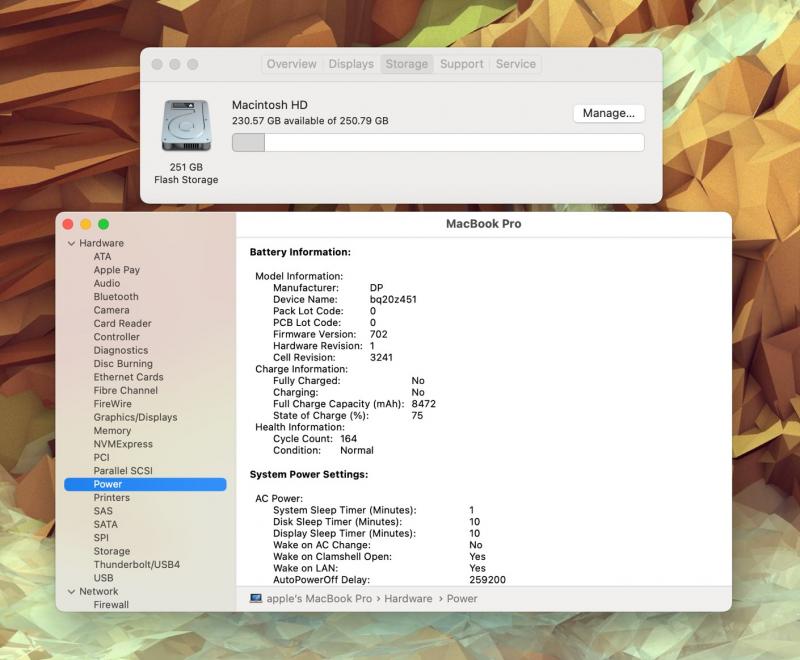This screenshot has height=660, width=800.
Task: Select SATA in the sidebar
Action: (x=105, y=524)
